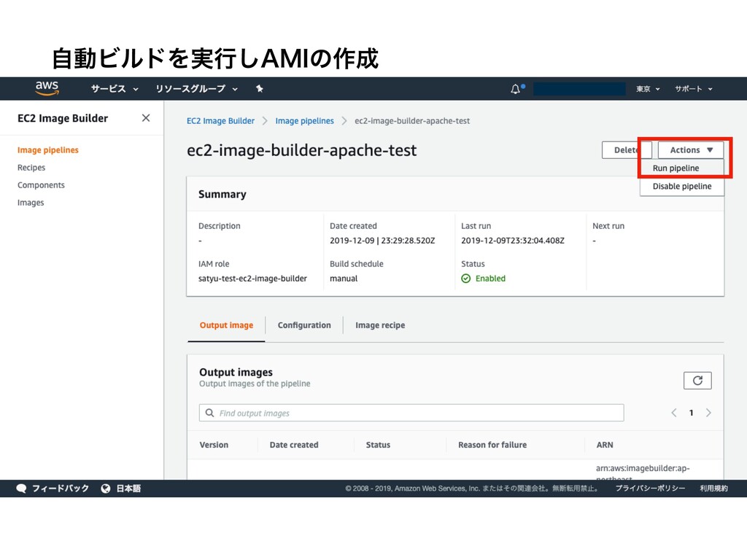The image size is (747, 560).
Task: Open the 東京 region dropdown
Action: pos(648,89)
